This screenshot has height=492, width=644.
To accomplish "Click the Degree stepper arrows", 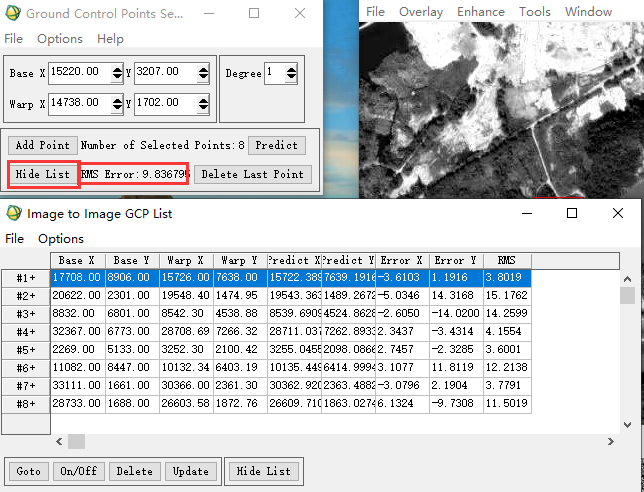I will point(291,73).
